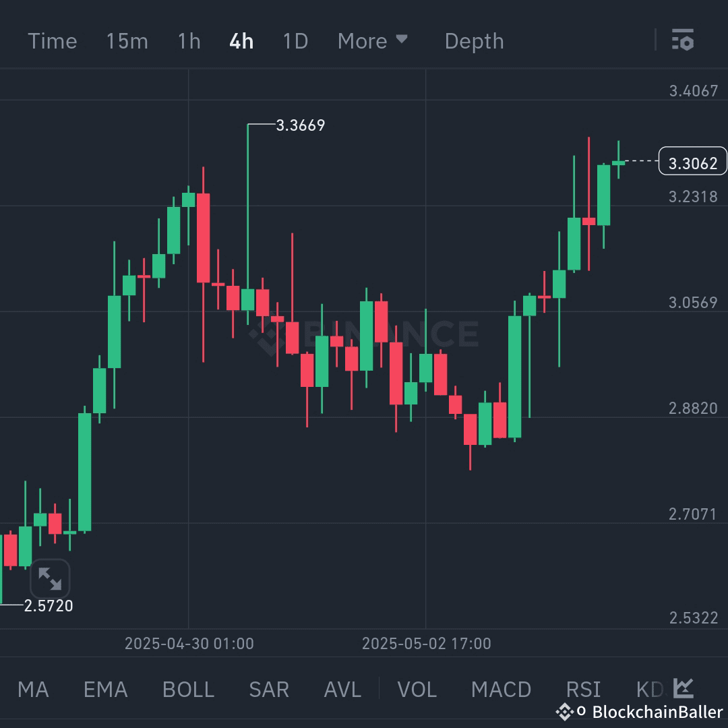
Task: Open the More timeframe dropdown
Action: click(373, 40)
